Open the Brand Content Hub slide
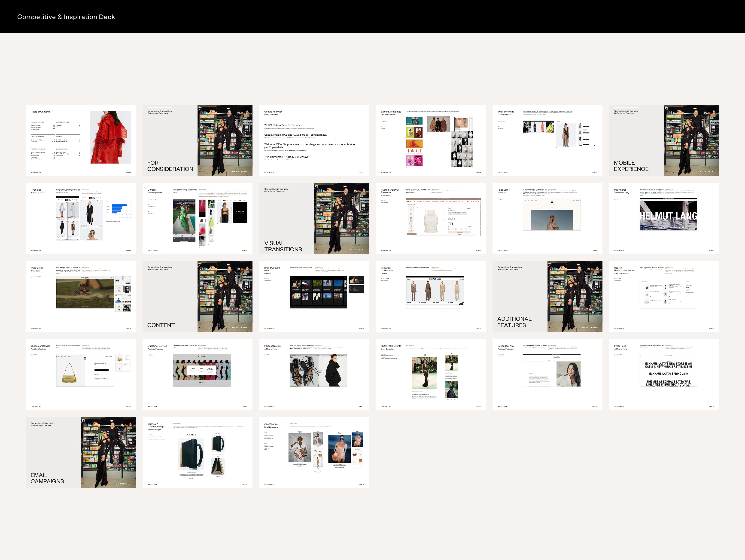 click(314, 297)
